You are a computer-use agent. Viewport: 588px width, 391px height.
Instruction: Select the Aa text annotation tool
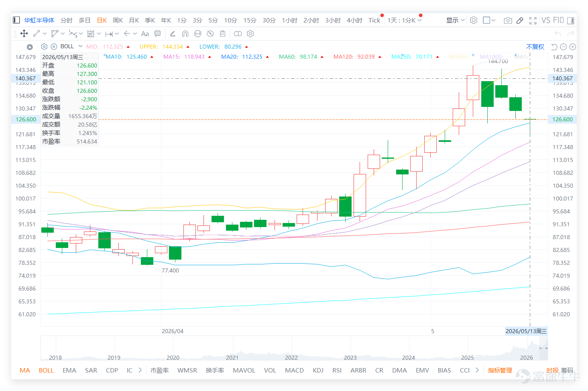[145, 34]
